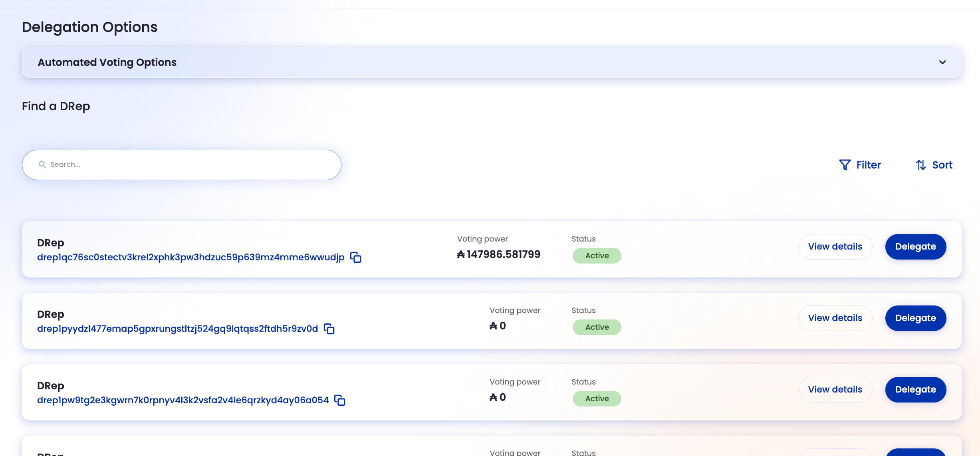This screenshot has width=980, height=456.
Task: Click the search magnifier icon
Action: (x=42, y=165)
